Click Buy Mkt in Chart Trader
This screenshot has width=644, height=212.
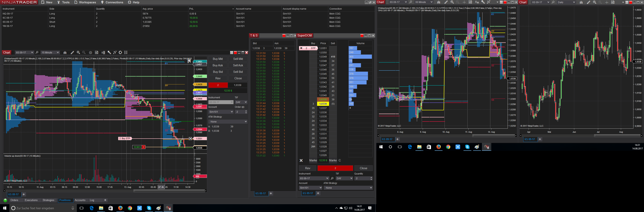coord(218,59)
